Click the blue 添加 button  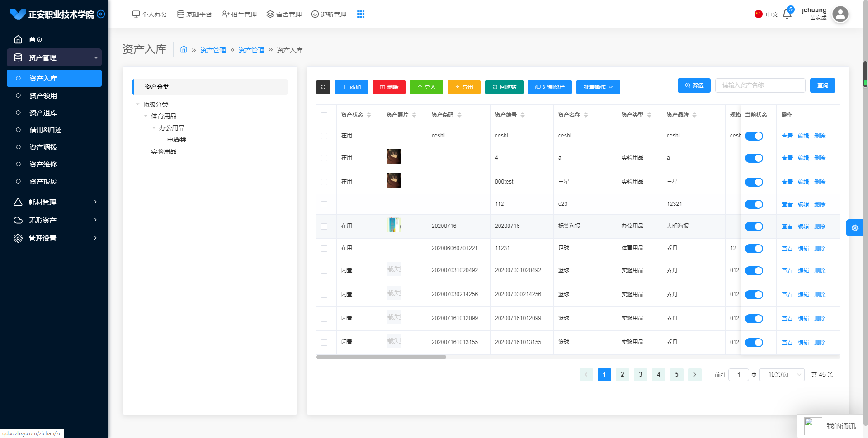coord(351,87)
